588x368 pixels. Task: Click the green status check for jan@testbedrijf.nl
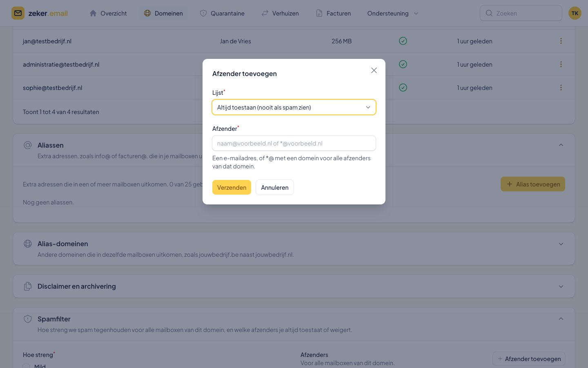(x=403, y=41)
